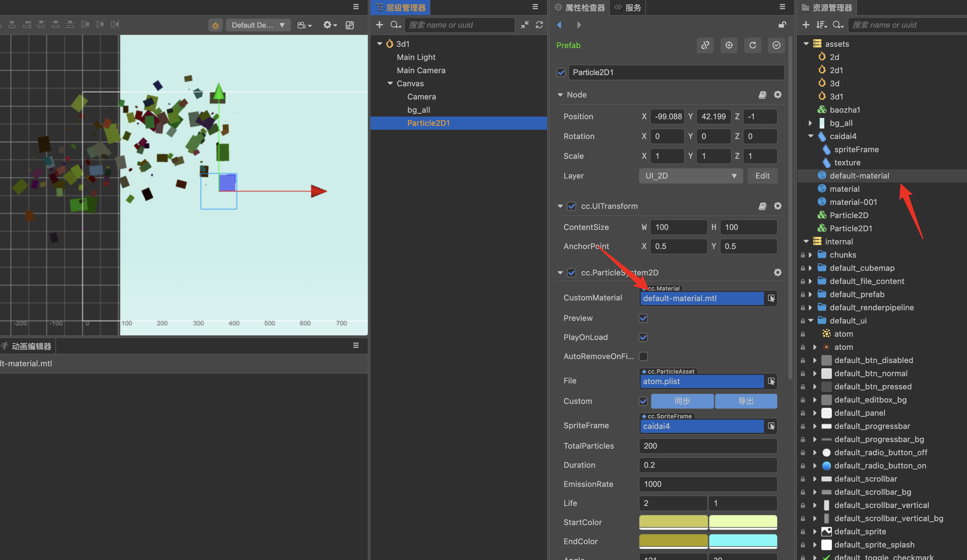
Task: Collapse the Canvas node in hierarchy
Action: pyautogui.click(x=390, y=83)
